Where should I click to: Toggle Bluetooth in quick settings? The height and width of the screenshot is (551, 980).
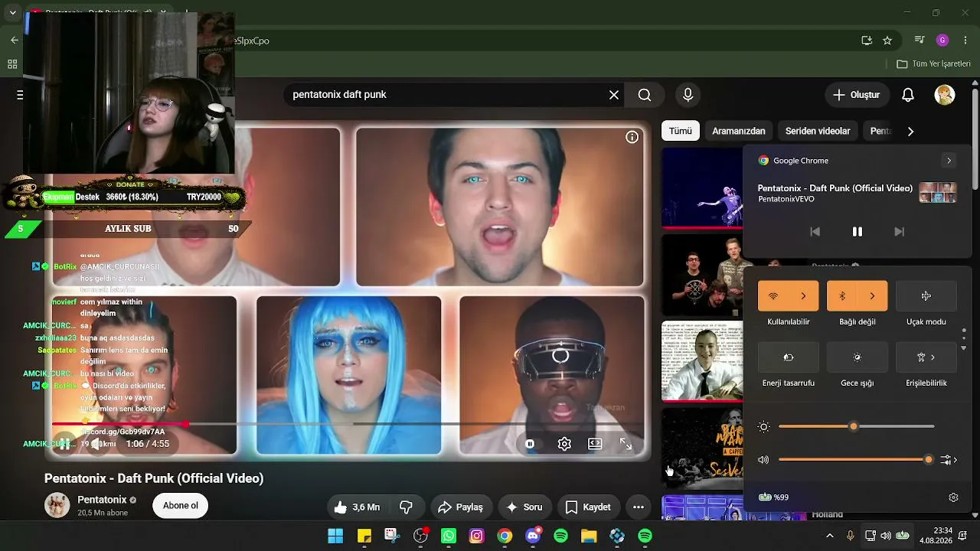point(842,296)
